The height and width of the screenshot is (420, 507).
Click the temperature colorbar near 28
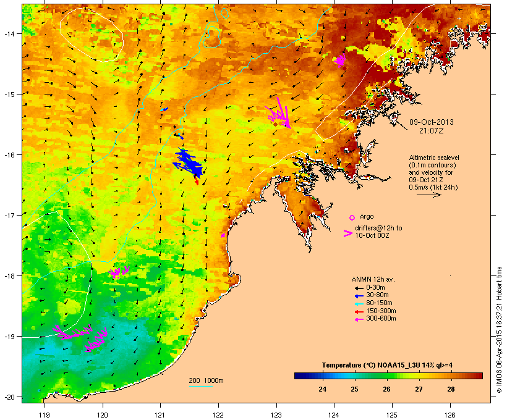pos(451,376)
